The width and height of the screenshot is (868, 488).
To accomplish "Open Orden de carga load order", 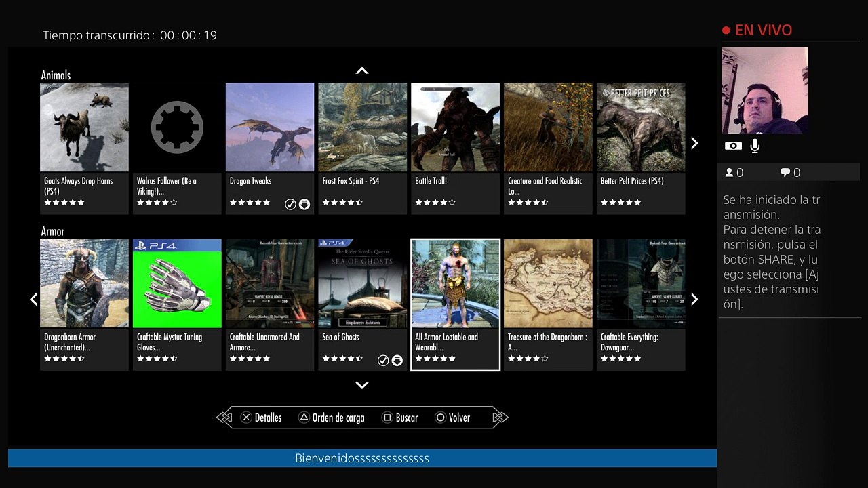I will [x=338, y=418].
